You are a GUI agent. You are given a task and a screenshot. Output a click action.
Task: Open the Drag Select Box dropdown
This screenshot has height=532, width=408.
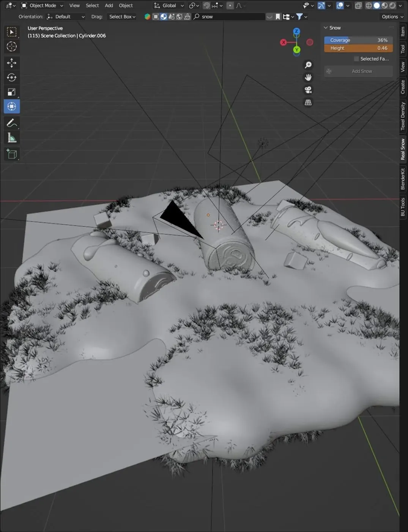[x=122, y=17]
